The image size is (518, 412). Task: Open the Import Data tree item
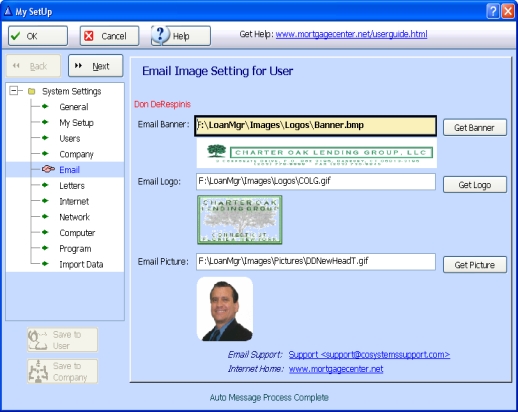click(x=81, y=264)
